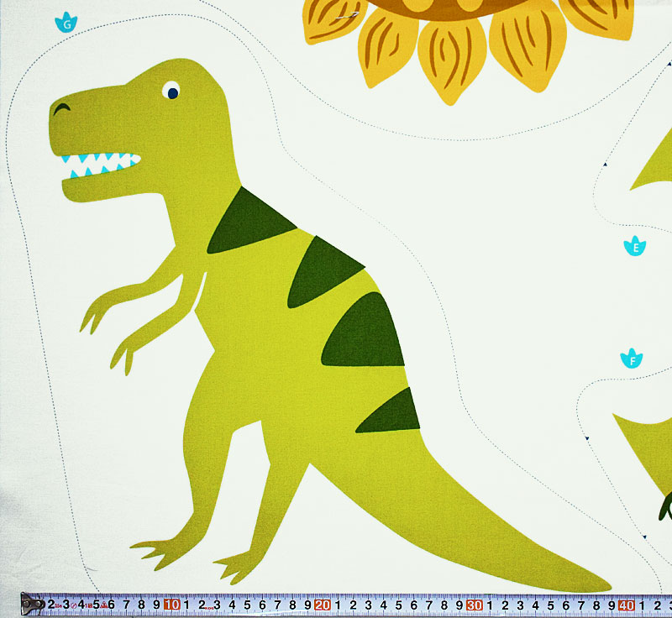This screenshot has width=672, height=618.
Task: Click the T-rex's white eye
Action: [171, 90]
